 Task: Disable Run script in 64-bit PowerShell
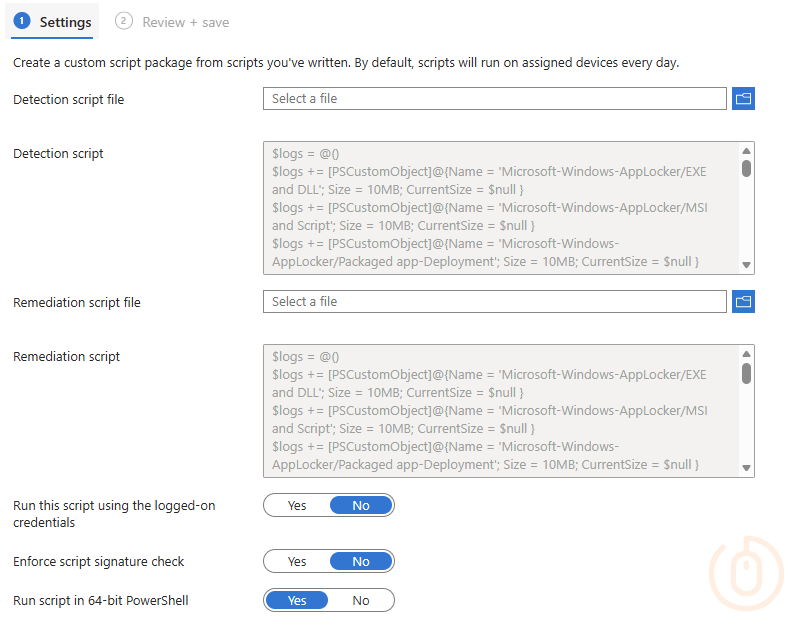(x=360, y=600)
